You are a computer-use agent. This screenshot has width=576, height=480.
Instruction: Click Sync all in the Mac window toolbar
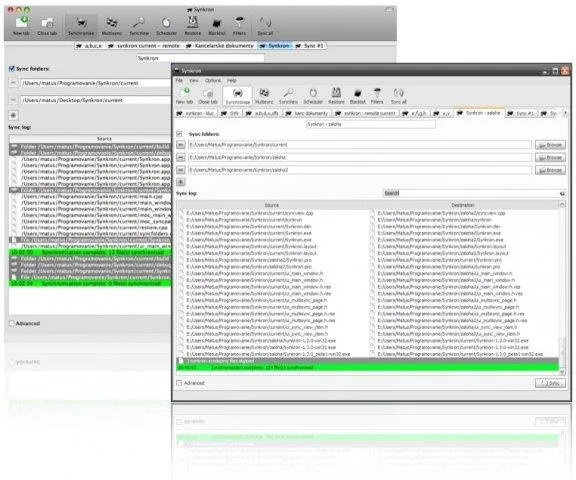pyautogui.click(x=265, y=26)
